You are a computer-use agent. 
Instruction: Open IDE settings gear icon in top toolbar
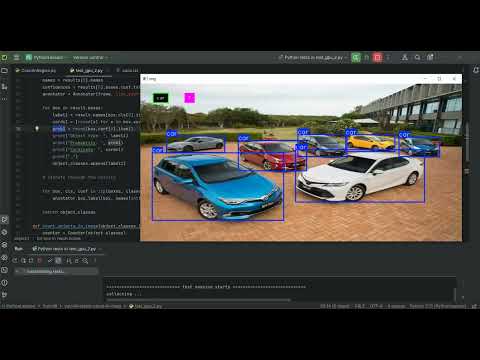click(x=430, y=57)
